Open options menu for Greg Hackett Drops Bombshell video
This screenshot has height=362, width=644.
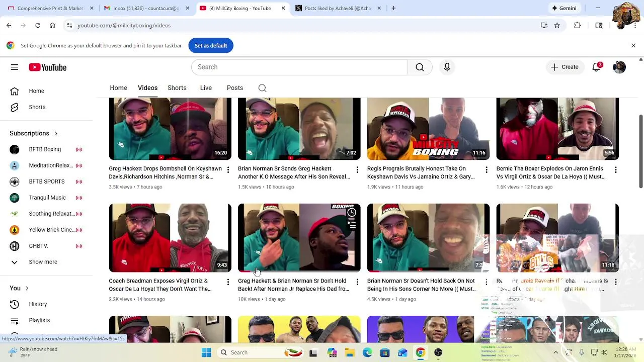point(228,170)
